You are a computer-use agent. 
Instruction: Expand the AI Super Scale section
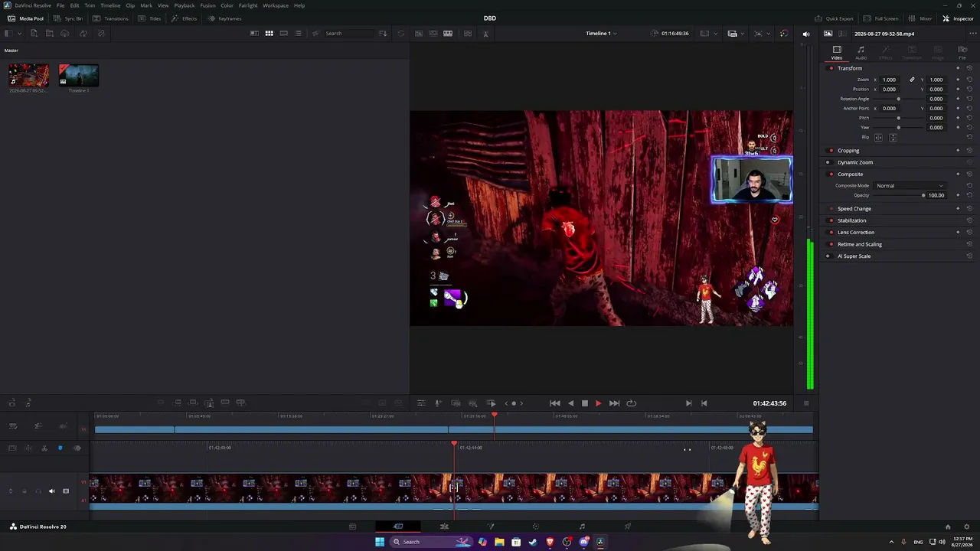854,256
